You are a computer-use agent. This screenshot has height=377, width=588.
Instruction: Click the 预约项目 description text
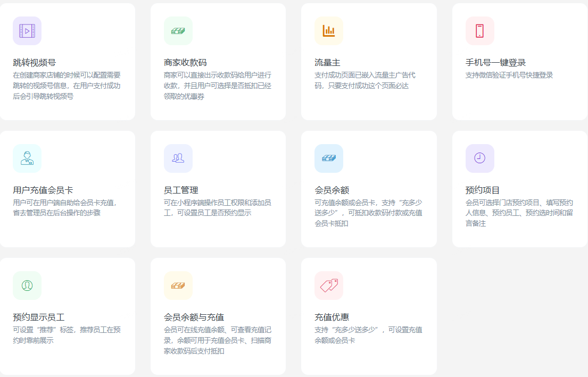[x=519, y=213]
